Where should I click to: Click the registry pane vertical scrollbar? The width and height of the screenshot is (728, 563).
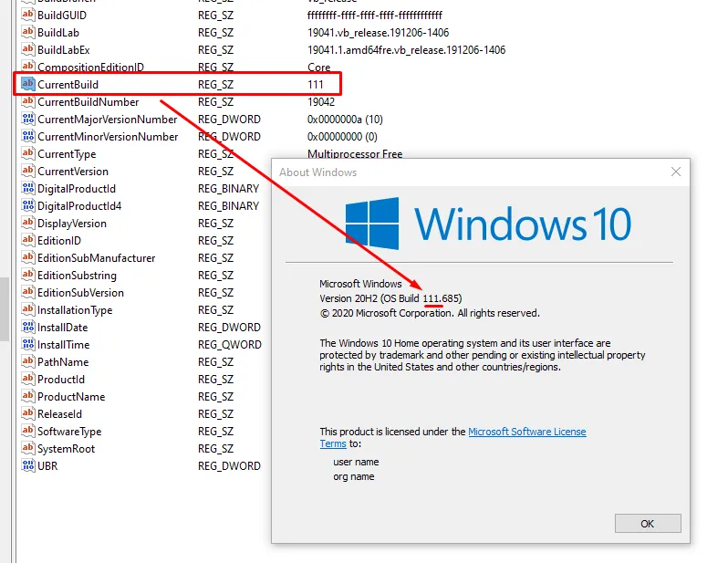pyautogui.click(x=5, y=309)
